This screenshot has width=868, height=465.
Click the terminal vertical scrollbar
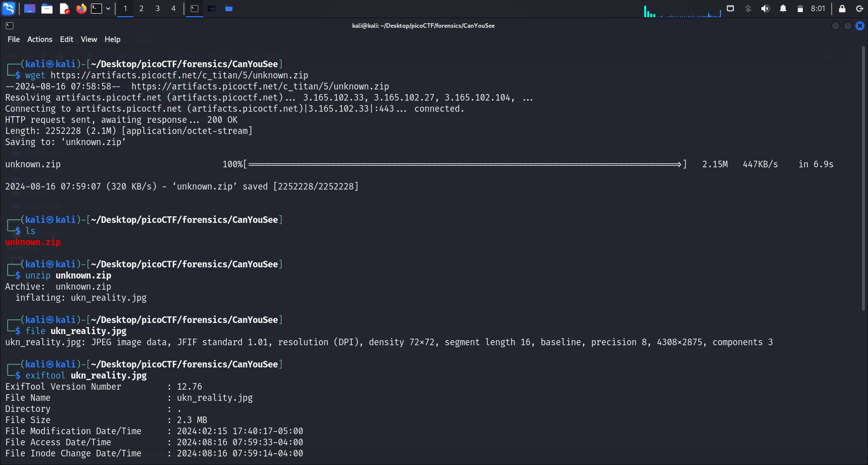click(863, 177)
